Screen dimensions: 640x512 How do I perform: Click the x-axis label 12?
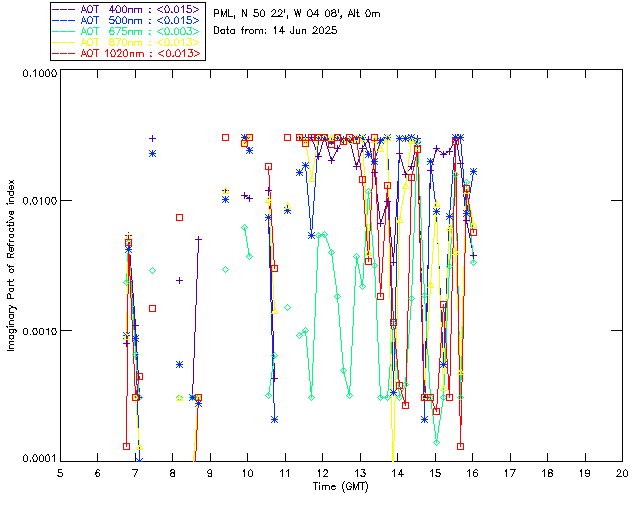click(x=322, y=473)
